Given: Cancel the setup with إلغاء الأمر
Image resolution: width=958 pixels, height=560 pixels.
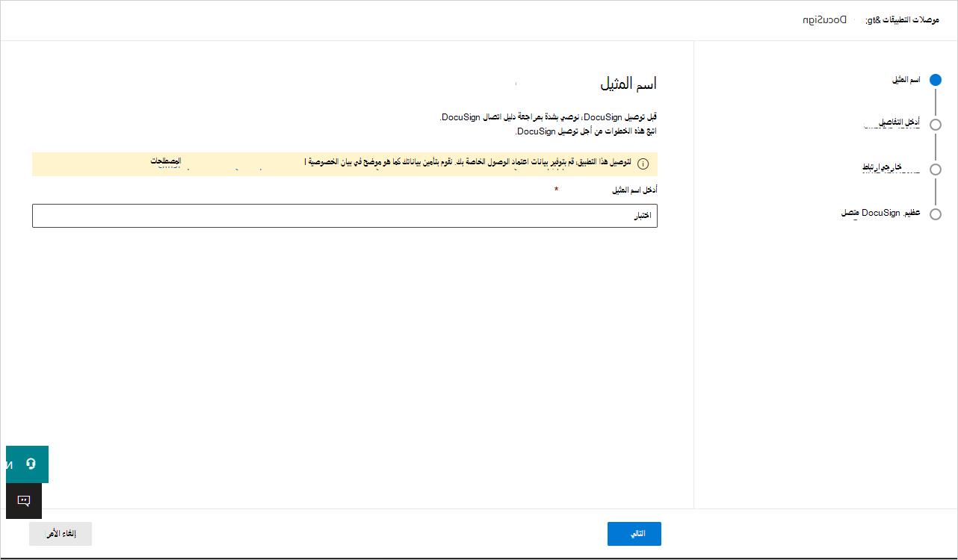Looking at the screenshot, I should pyautogui.click(x=60, y=533).
